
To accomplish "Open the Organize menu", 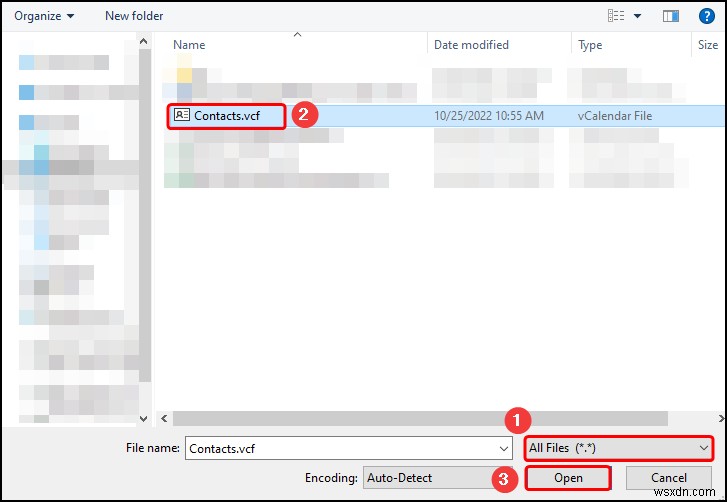I will coord(44,16).
